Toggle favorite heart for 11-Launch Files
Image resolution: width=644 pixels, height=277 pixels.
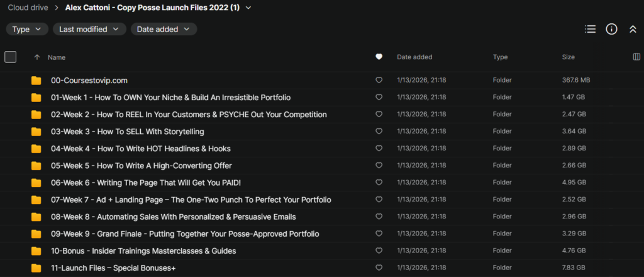coord(379,268)
